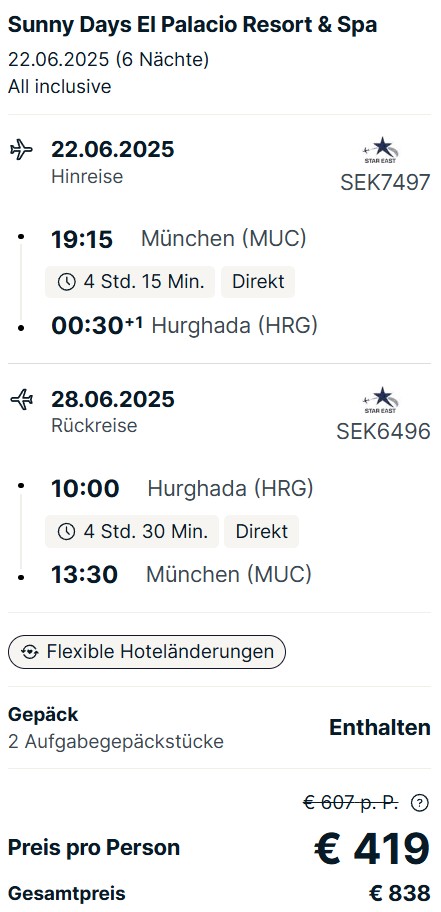This screenshot has width=441, height=912.
Task: Select the Direkt badge for return flight
Action: pos(261,532)
